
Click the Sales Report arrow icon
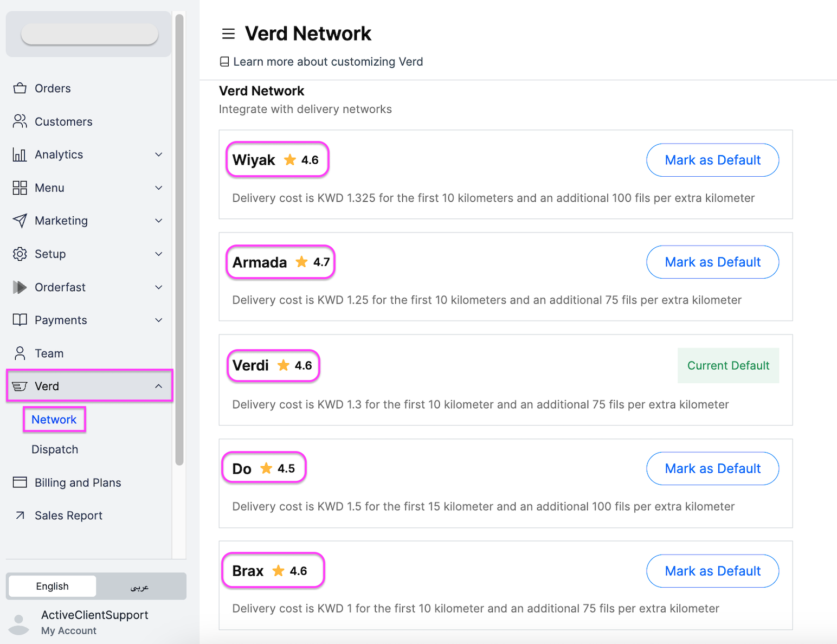click(20, 516)
